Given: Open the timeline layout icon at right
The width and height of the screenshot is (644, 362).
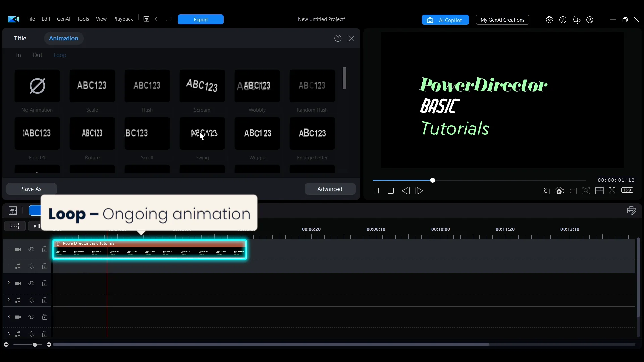Looking at the screenshot, I should 631,210.
